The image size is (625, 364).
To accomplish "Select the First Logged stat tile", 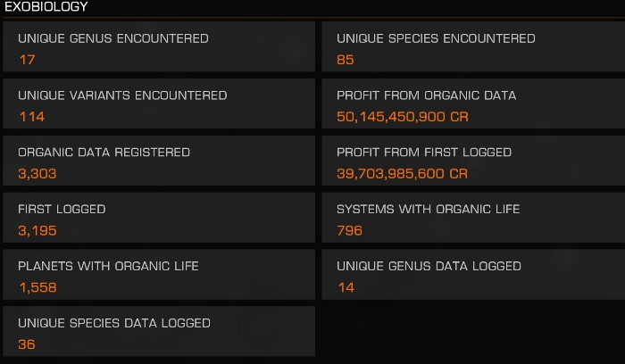I will click(159, 218).
